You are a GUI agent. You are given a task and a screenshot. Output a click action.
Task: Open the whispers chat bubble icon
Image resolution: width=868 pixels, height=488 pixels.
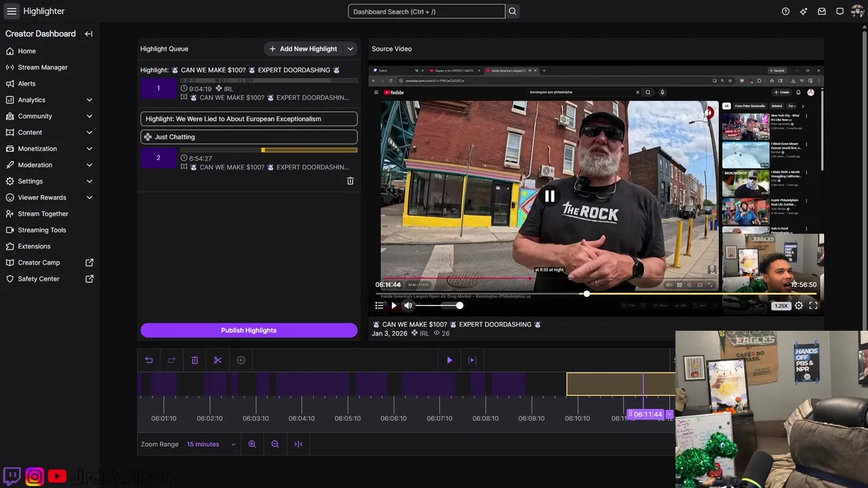click(x=840, y=11)
